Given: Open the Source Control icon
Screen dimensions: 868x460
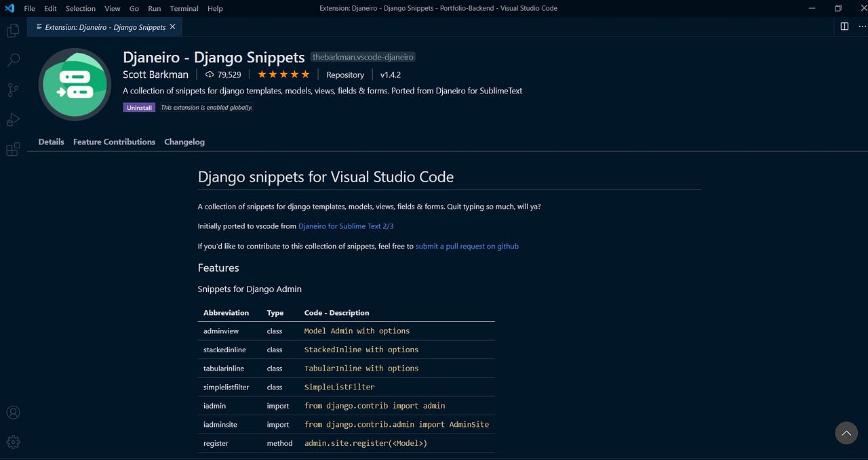Looking at the screenshot, I should click(x=12, y=89).
